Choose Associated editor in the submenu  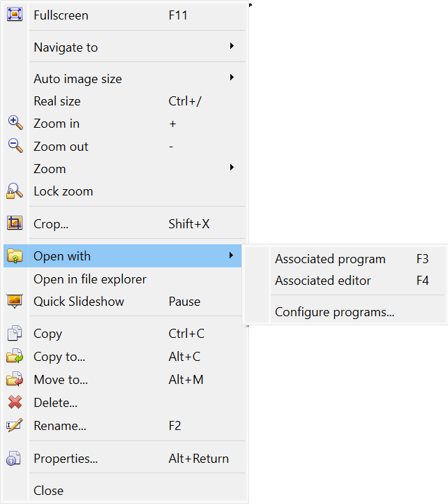323,281
